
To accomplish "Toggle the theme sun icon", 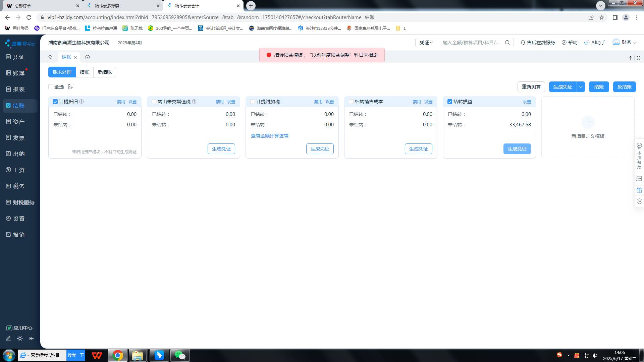I will pyautogui.click(x=20, y=339).
